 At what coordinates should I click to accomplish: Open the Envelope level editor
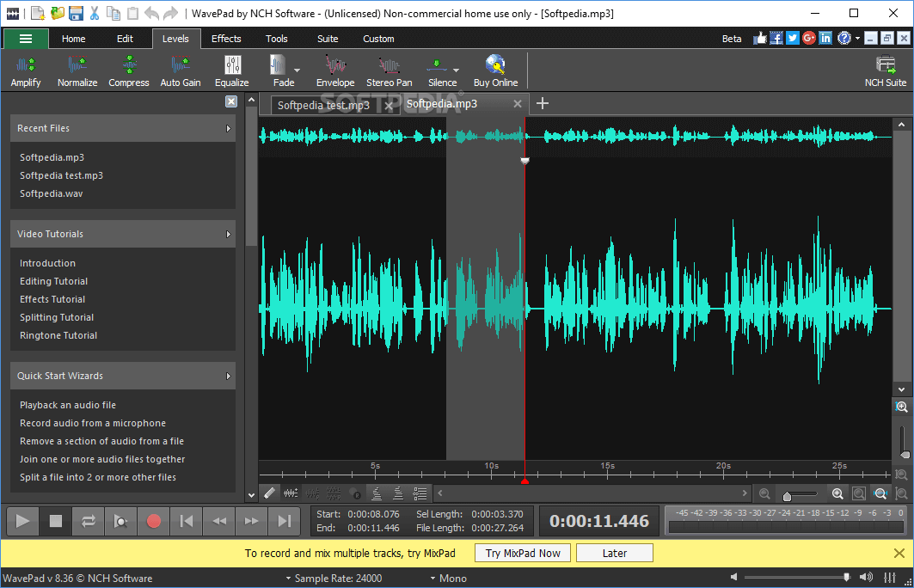335,71
